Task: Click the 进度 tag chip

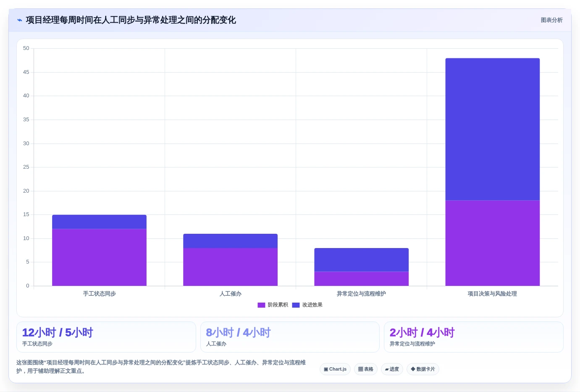Action: coord(392,369)
